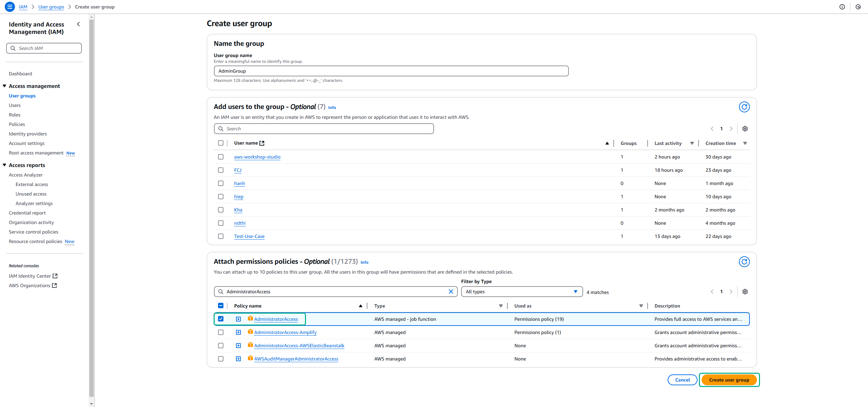Sort policies by Policy name arrow

click(x=360, y=306)
